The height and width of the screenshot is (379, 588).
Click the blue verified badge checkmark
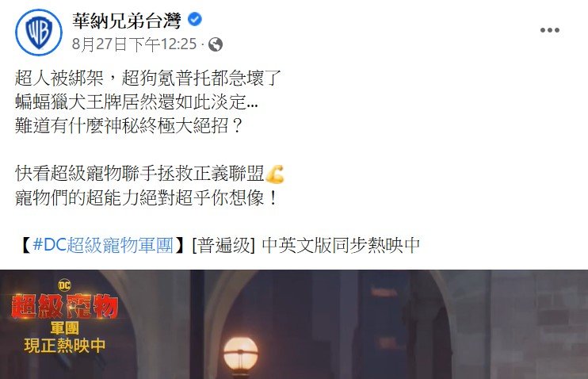pyautogui.click(x=195, y=19)
